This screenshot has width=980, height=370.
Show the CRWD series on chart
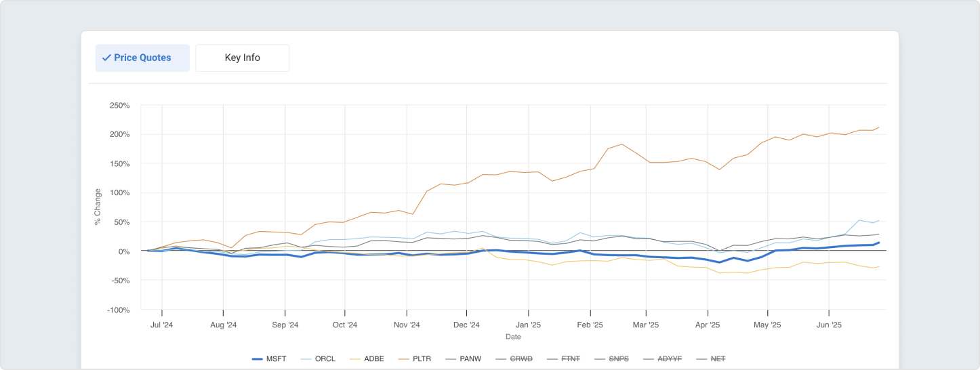520,358
